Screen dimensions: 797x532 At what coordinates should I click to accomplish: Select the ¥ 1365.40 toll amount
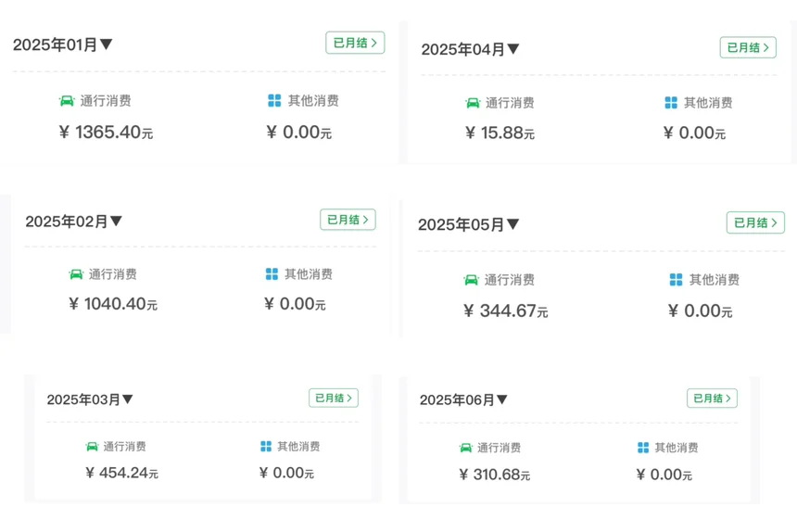[106, 133]
